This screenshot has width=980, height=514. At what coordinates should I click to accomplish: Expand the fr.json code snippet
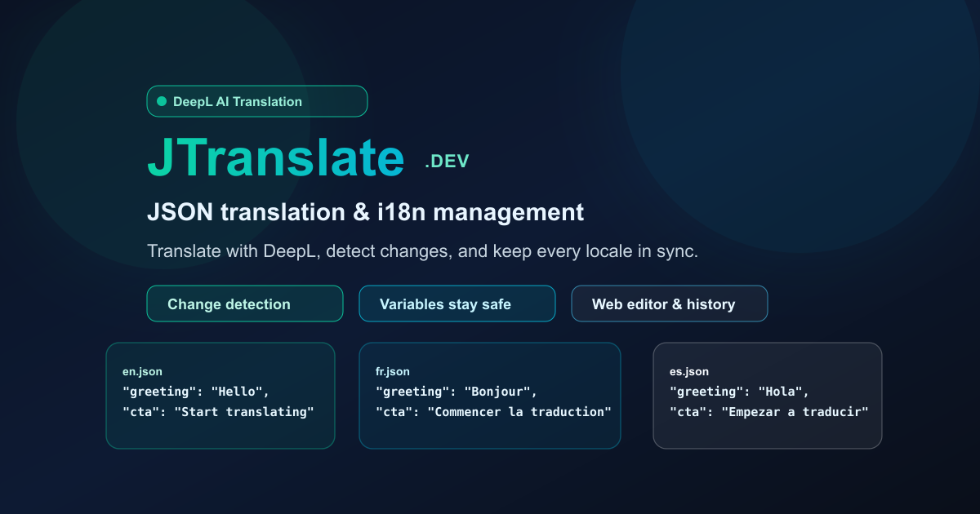click(490, 401)
